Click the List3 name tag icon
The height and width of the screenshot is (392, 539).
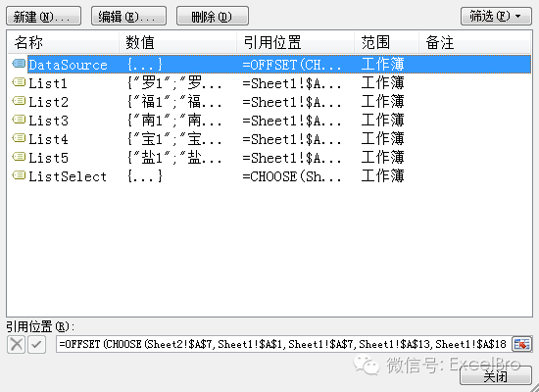point(19,120)
